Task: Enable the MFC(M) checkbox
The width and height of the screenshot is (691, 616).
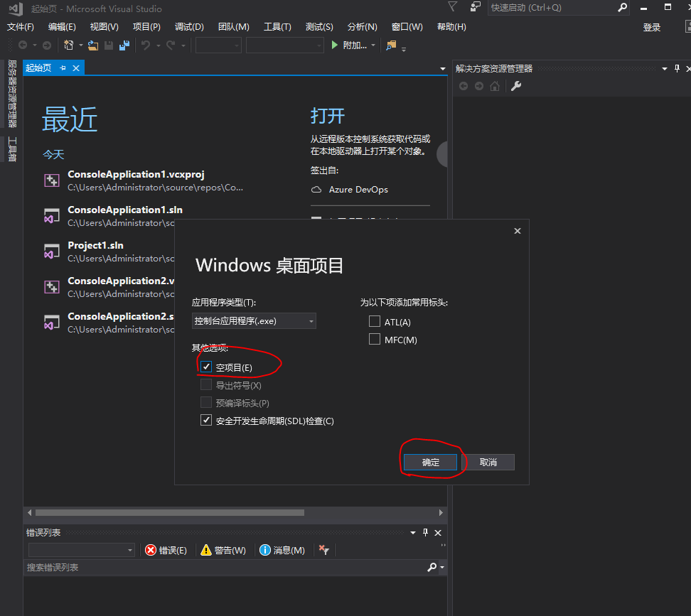Action: 375,339
